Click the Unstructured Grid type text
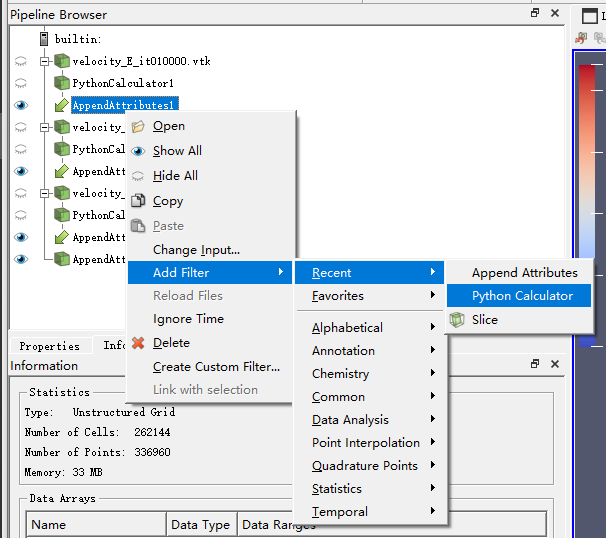 pyautogui.click(x=124, y=412)
